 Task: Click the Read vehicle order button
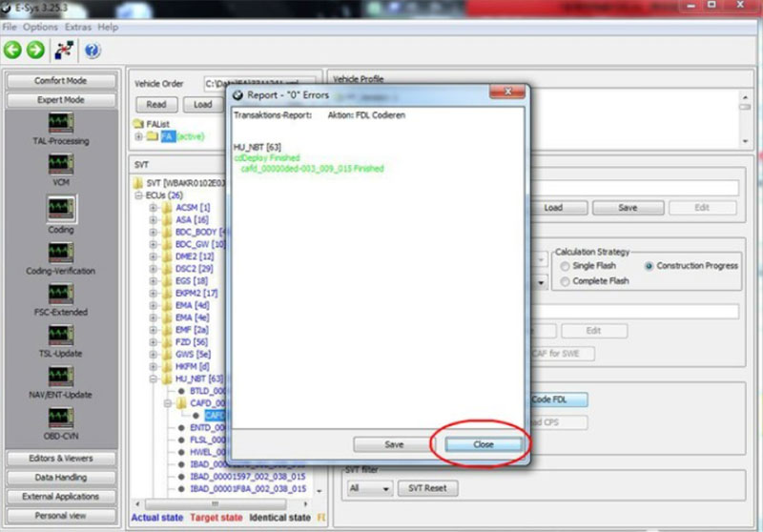coord(156,105)
